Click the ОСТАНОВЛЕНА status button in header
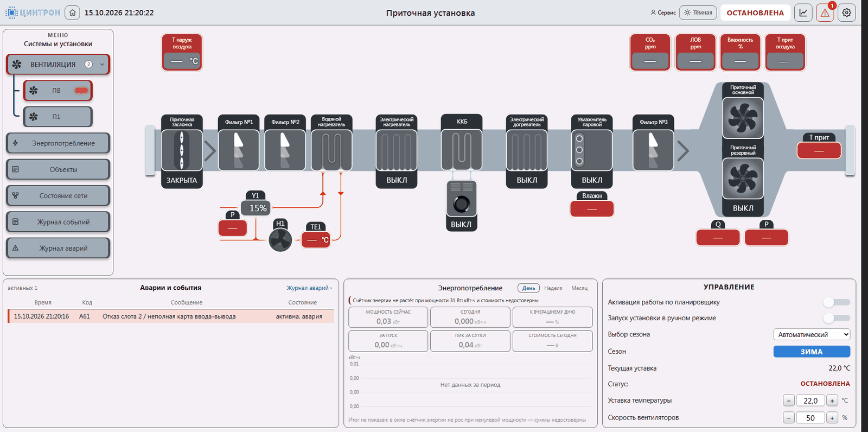This screenshot has height=432, width=868. tap(755, 12)
